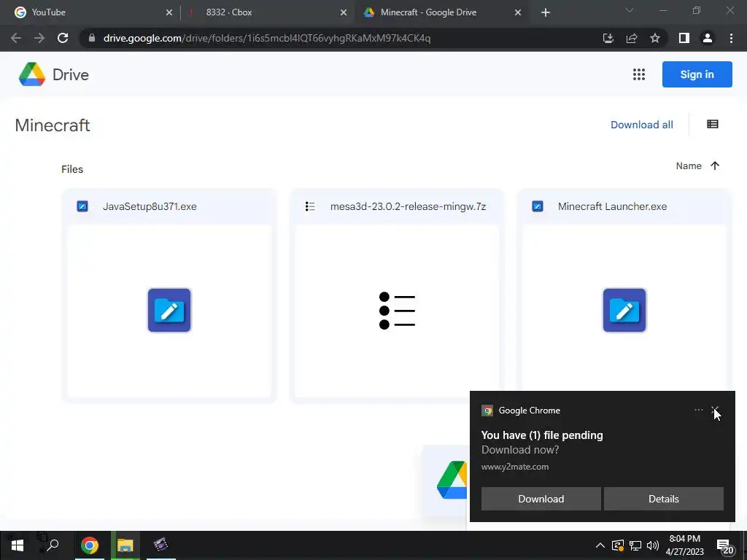747x560 pixels.
Task: Go back with the browser back arrow
Action: pos(16,38)
